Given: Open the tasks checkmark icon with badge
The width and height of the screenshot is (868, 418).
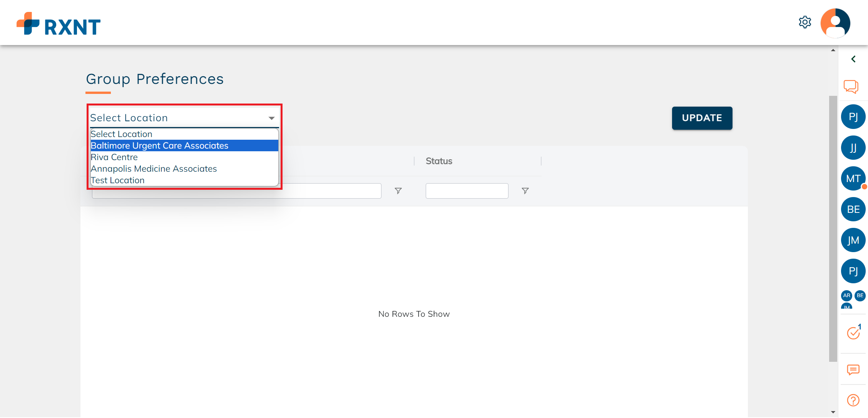Looking at the screenshot, I should 854,332.
